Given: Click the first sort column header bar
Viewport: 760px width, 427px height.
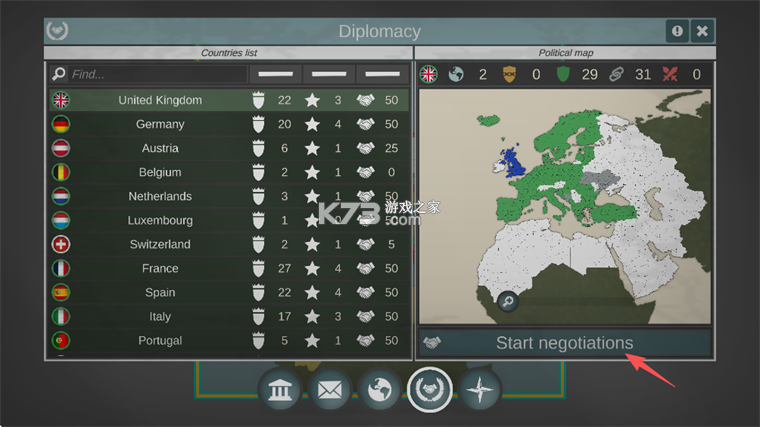Looking at the screenshot, I should pos(275,74).
